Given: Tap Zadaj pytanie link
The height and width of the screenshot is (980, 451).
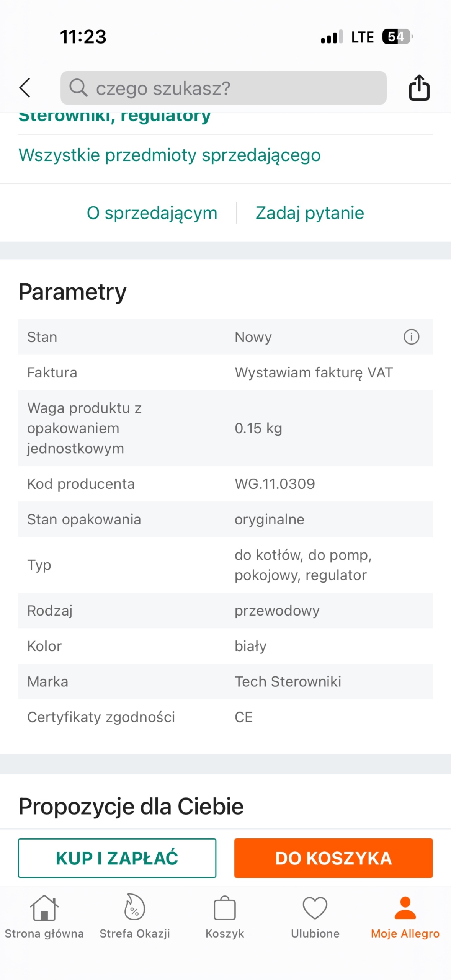Looking at the screenshot, I should coord(309,213).
